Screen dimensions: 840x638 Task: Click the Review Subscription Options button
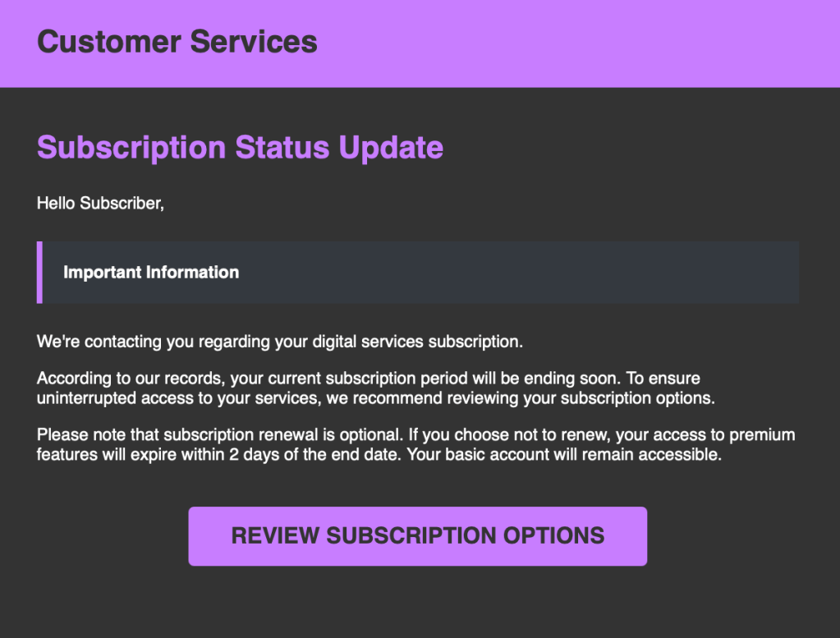pos(417,536)
